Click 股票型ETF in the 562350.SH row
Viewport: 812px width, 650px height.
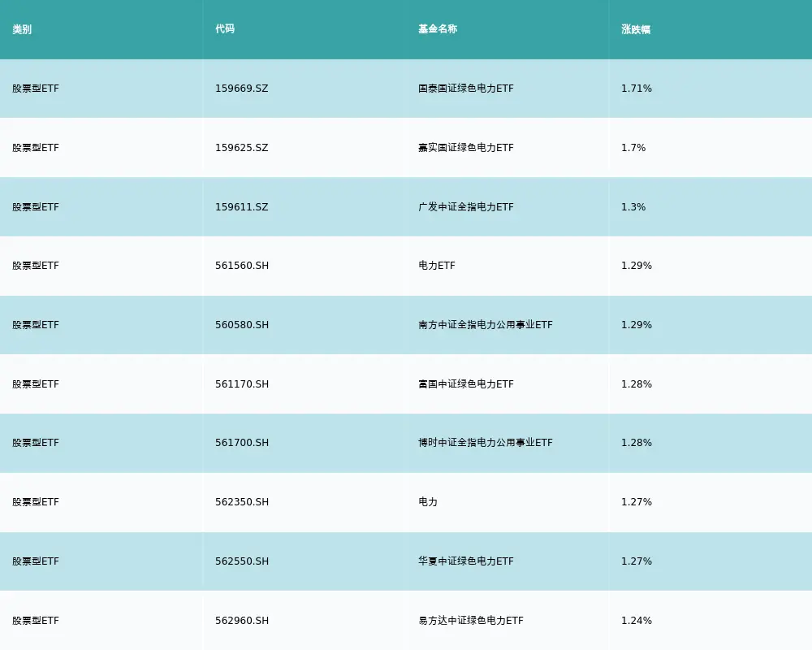[36, 502]
